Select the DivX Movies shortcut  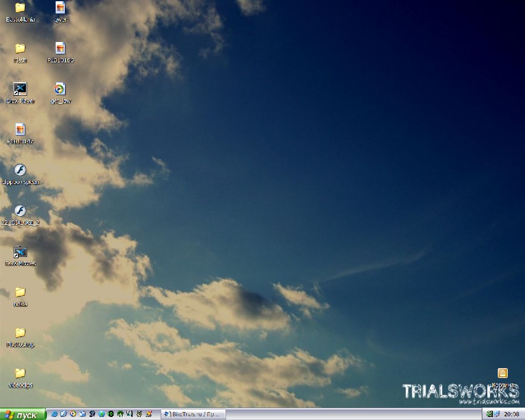tap(20, 252)
